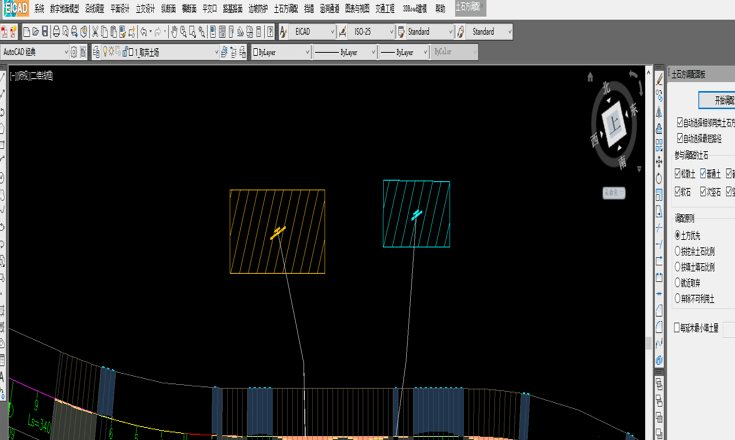
Task: Click the Copy icon in the standard toolbar
Action: [104, 32]
